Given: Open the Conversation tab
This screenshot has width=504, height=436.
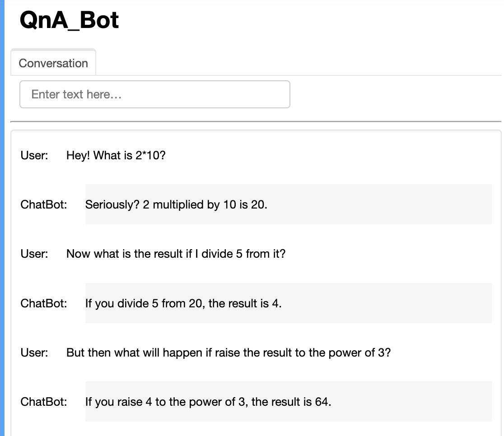Looking at the screenshot, I should pyautogui.click(x=53, y=63).
